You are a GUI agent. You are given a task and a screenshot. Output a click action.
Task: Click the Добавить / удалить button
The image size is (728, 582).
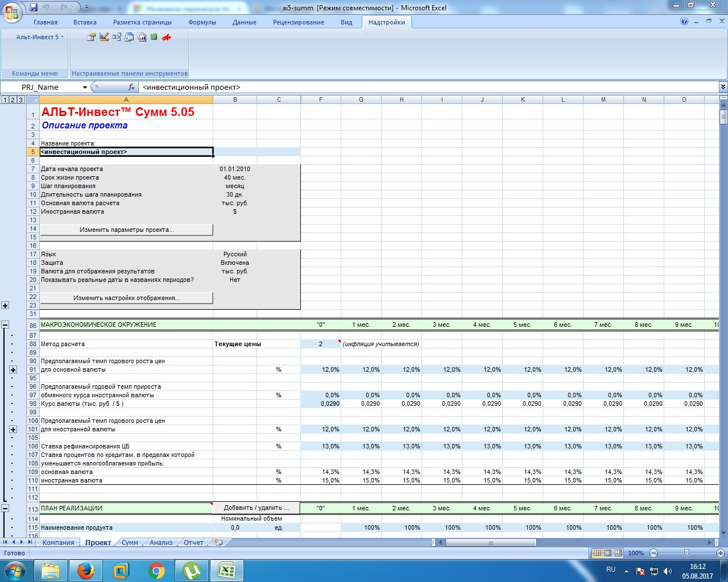coord(257,508)
